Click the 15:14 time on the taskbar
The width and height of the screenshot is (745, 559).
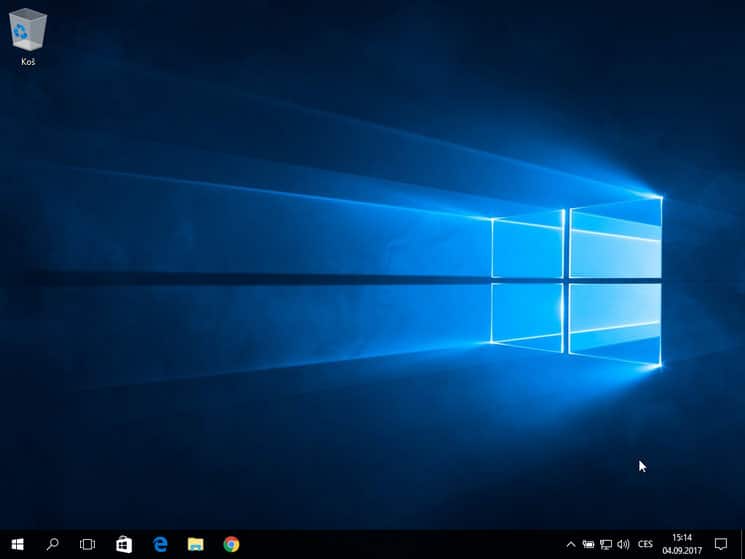pyautogui.click(x=682, y=537)
